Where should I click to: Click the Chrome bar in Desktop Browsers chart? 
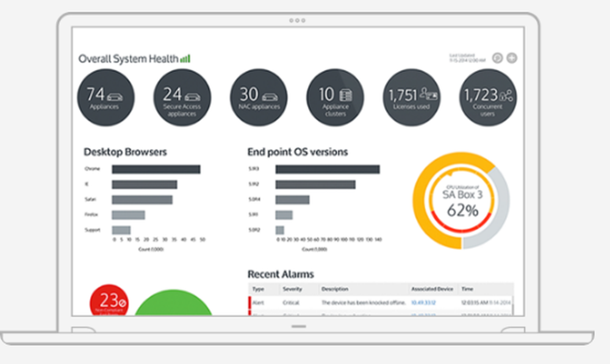pos(154,168)
